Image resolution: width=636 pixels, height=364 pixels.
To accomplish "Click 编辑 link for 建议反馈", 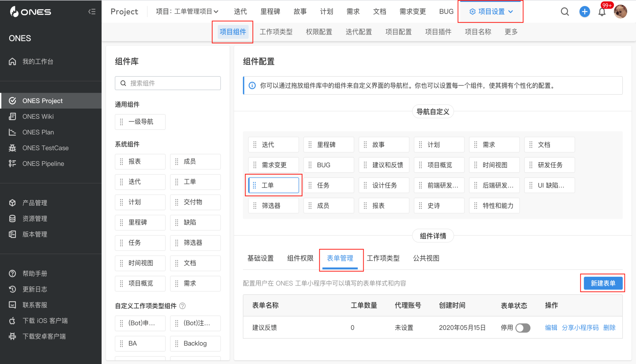I will [x=551, y=328].
